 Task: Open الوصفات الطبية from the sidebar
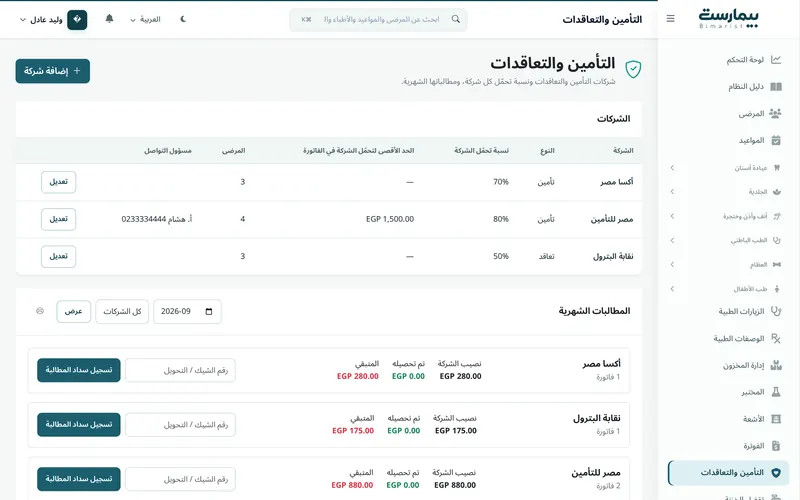point(729,338)
